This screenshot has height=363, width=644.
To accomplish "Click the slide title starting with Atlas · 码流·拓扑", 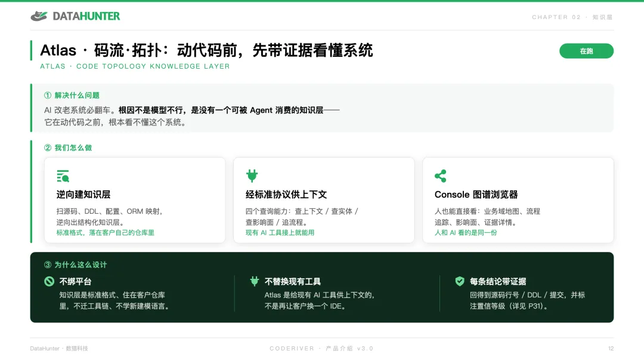I will pos(206,50).
